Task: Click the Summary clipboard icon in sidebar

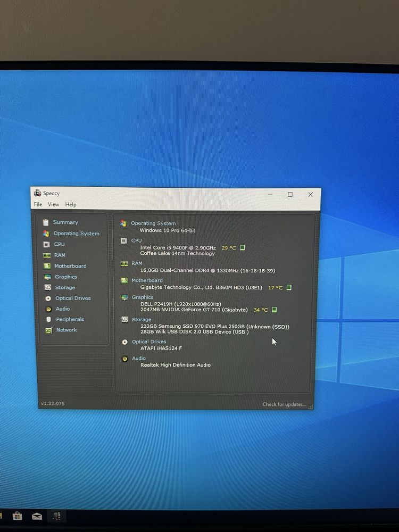Action: pyautogui.click(x=46, y=222)
